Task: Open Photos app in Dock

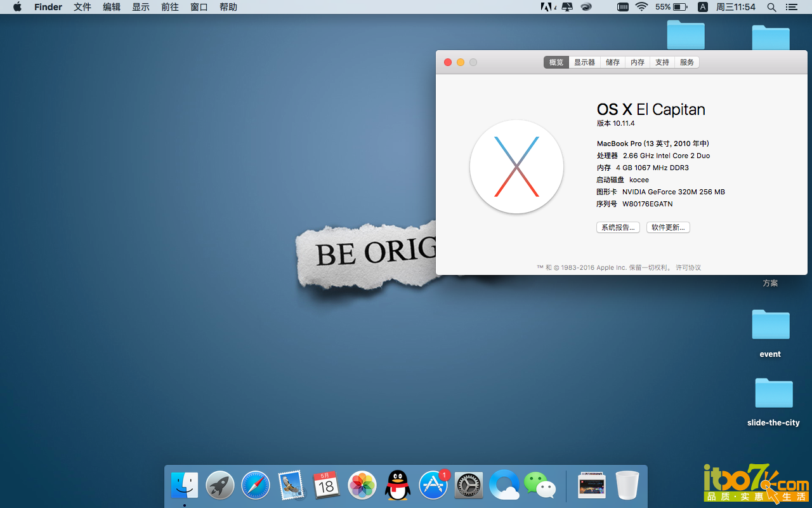Action: coord(362,486)
